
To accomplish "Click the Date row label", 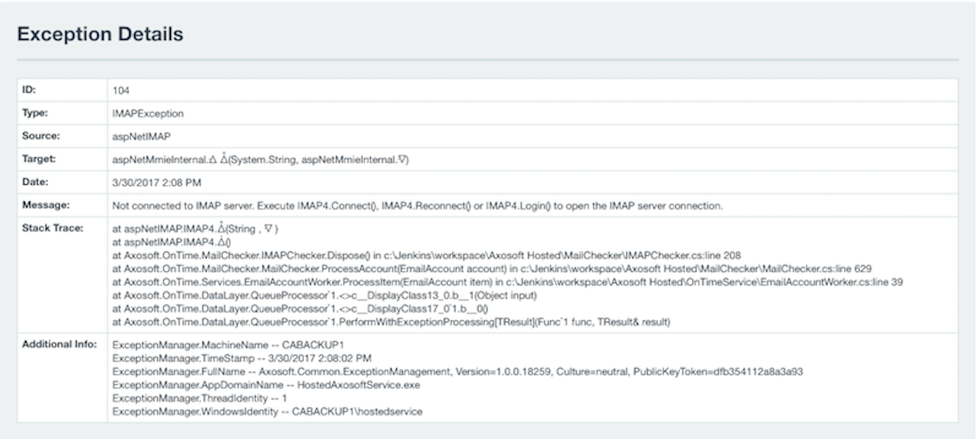I will point(35,181).
